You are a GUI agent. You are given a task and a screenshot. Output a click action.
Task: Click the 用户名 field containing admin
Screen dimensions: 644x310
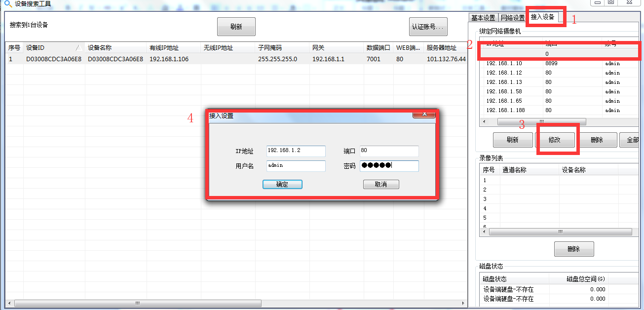point(296,166)
